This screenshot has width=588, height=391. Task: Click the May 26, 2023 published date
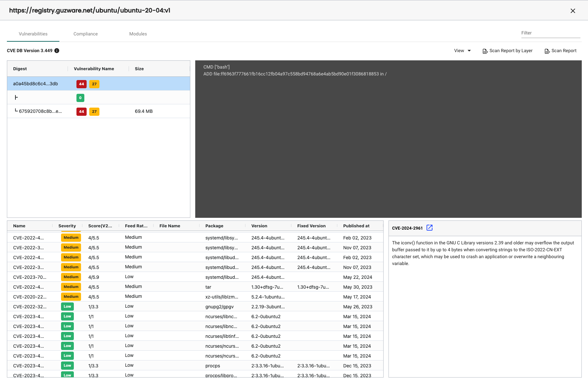click(x=358, y=307)
